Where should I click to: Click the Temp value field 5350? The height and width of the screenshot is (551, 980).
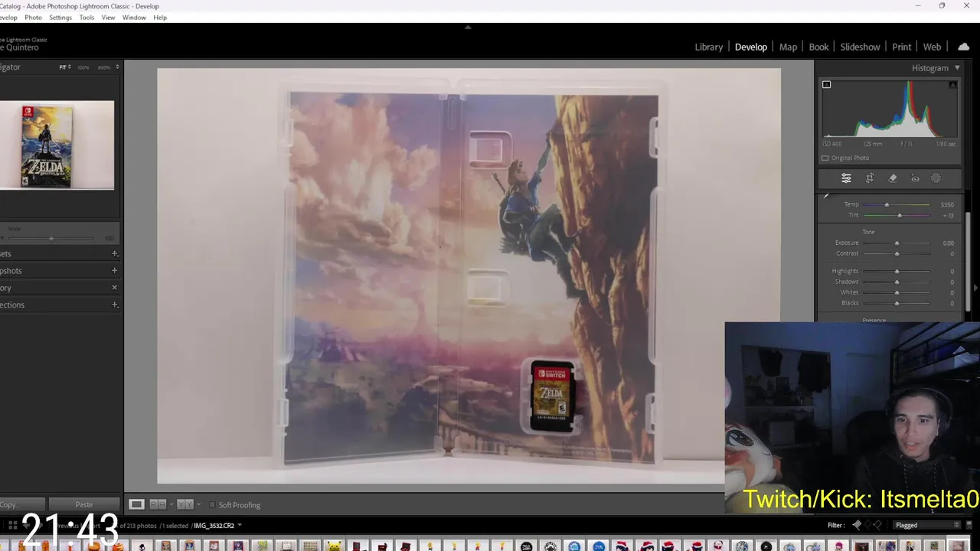(947, 205)
